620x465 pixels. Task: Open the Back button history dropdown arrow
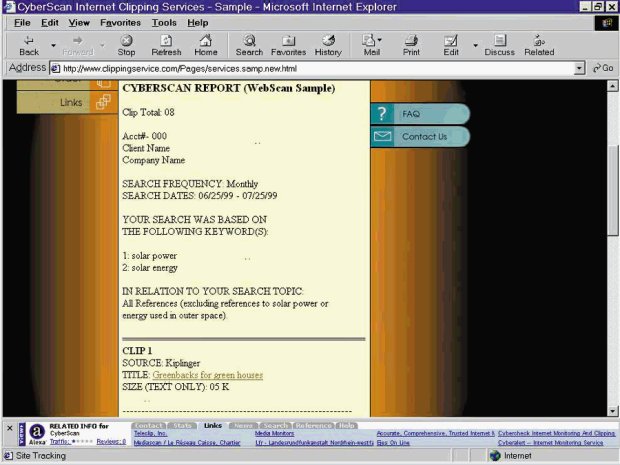pos(53,45)
